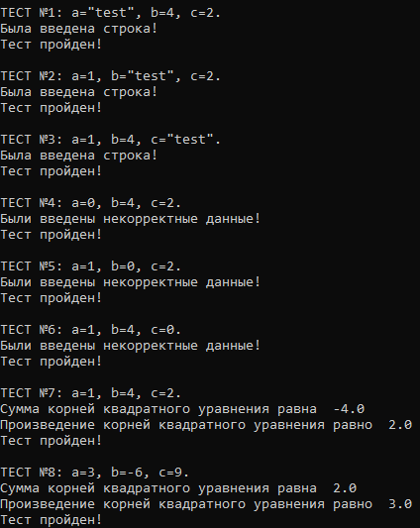Viewport: 420px width, 528px height.
Task: Click 'Были введены некорректные данные!' under ТЕСТ №6
Action: [131, 346]
